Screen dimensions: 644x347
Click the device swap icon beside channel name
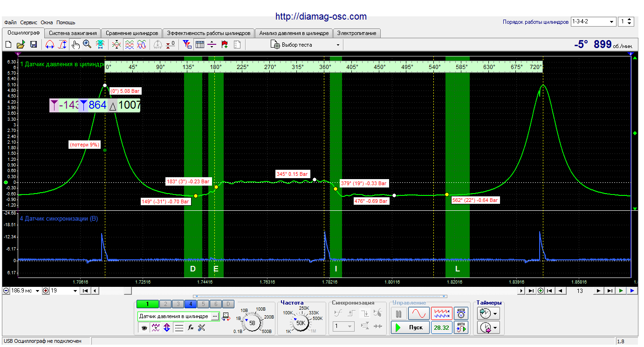tap(226, 316)
